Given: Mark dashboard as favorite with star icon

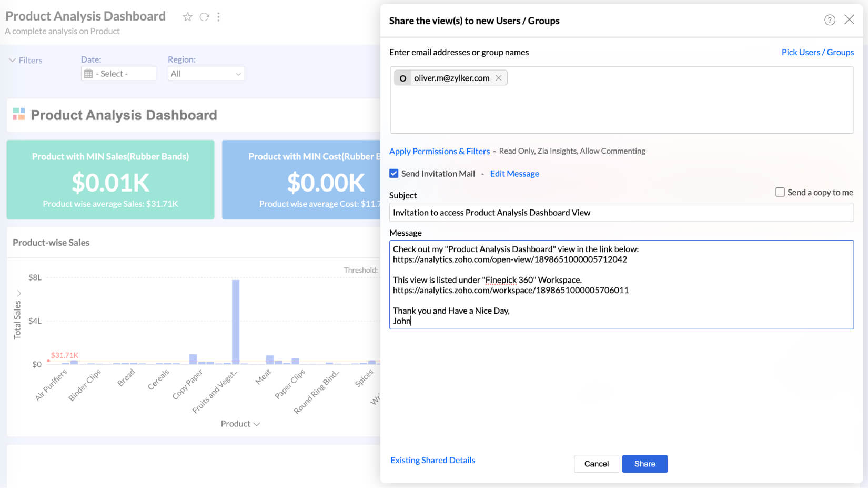Looking at the screenshot, I should click(187, 17).
